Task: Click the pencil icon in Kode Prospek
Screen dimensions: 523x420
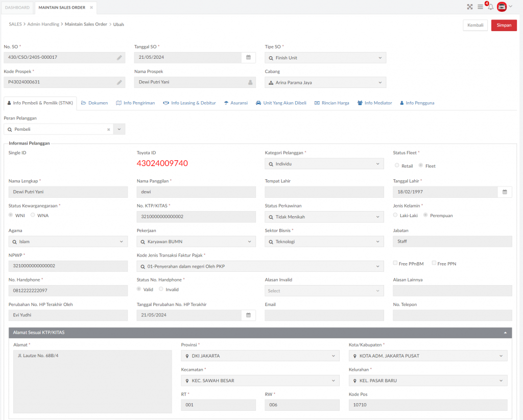Action: [119, 82]
